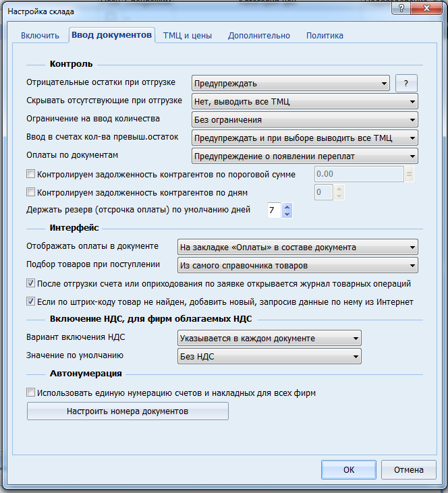This screenshot has width=448, height=493.
Task: Open the Отрицательные остатки при отгрузке dropdown
Action: pos(291,84)
